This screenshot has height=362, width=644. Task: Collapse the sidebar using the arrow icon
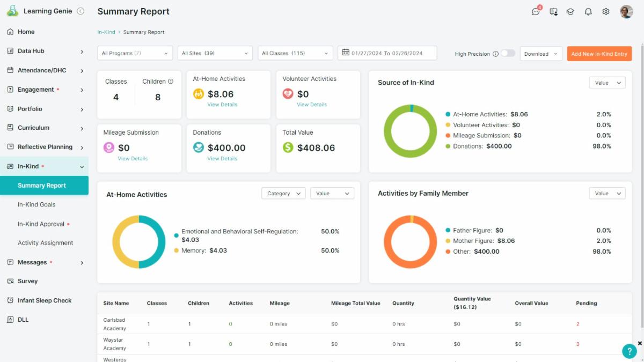click(x=80, y=11)
